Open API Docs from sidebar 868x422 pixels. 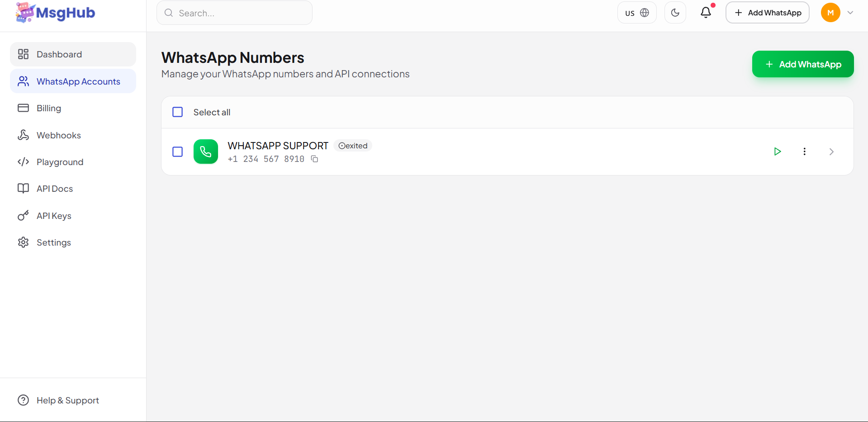[73, 189]
